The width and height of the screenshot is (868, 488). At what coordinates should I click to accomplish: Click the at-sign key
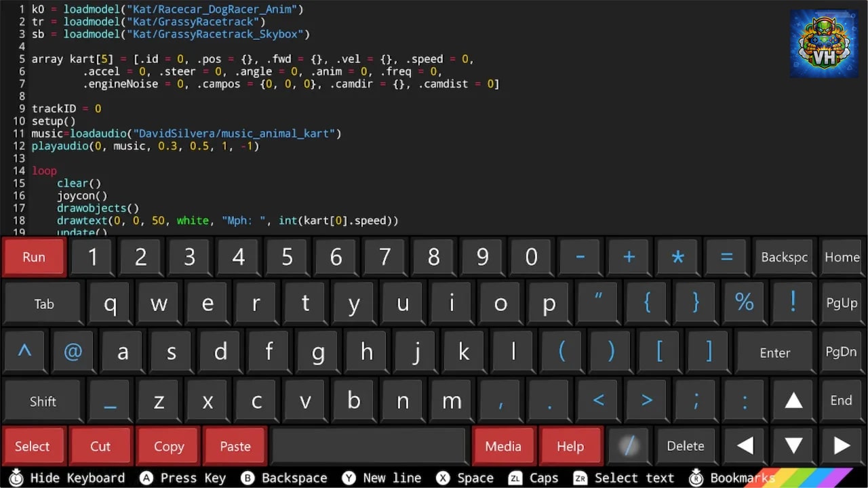click(x=73, y=352)
